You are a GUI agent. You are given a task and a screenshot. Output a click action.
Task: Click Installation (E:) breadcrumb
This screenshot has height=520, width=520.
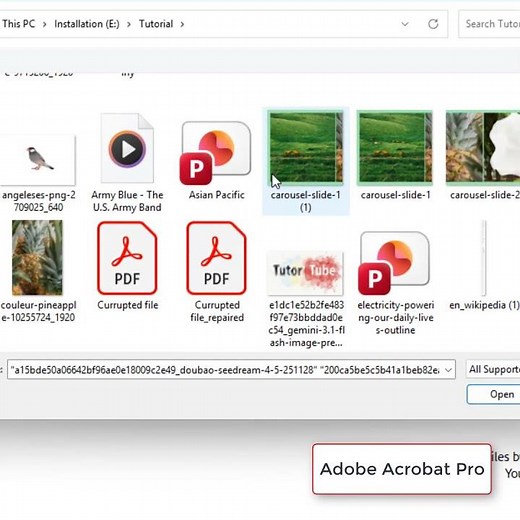coord(87,24)
